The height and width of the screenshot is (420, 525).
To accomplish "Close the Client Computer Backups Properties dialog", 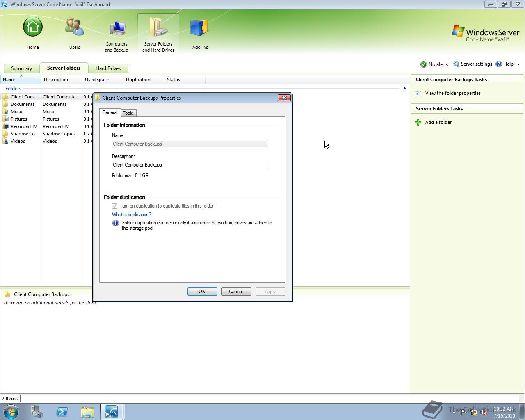I will pos(285,98).
